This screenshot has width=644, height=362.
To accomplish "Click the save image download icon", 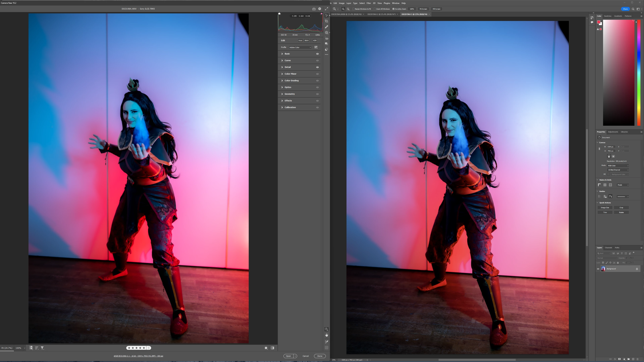I will [314, 9].
